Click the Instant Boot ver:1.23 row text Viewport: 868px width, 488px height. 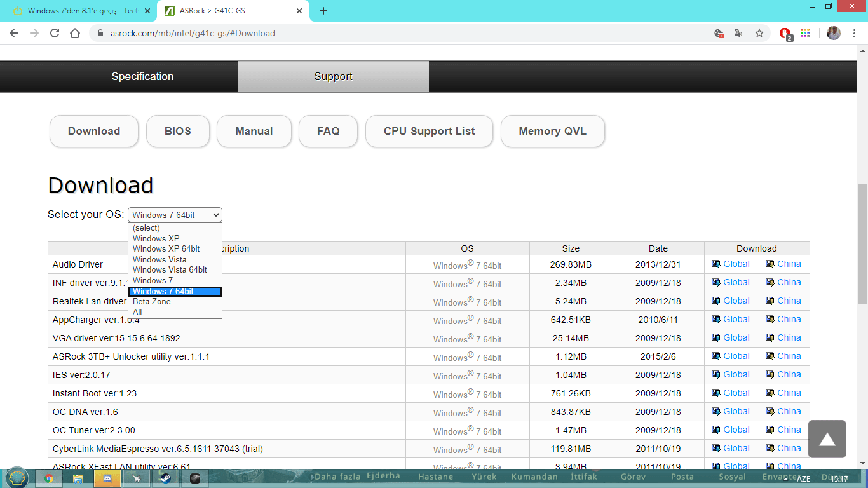pyautogui.click(x=95, y=393)
